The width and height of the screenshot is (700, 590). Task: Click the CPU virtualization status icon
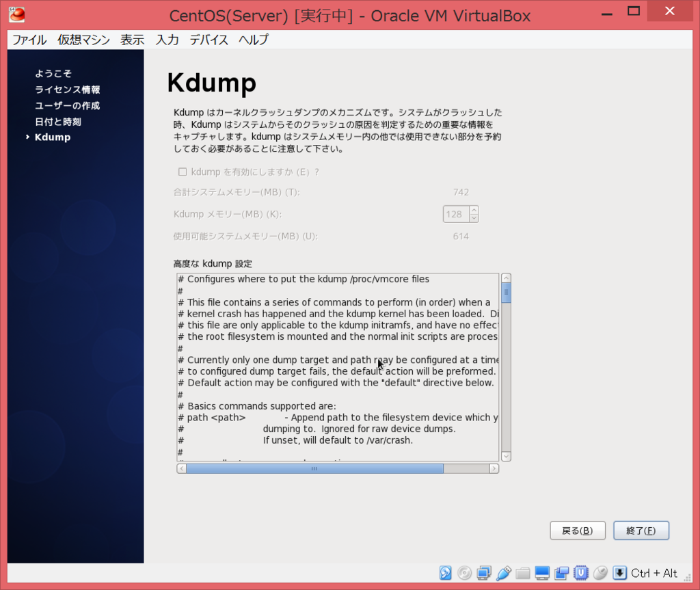pyautogui.click(x=581, y=573)
